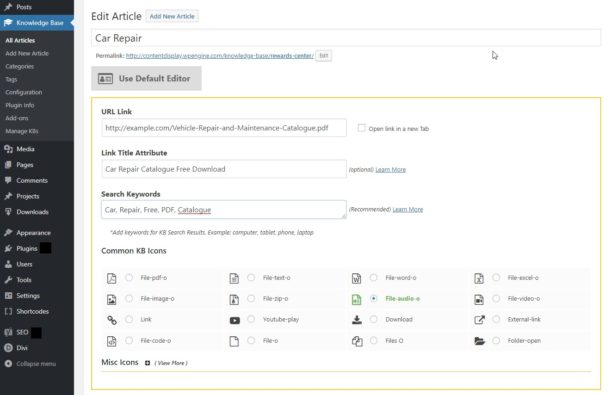Click the File-code-o icon
Screen dimensions: 610x395
(x=111, y=341)
